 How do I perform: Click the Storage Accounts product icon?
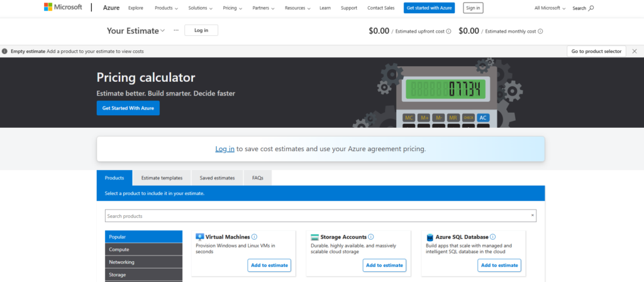315,237
